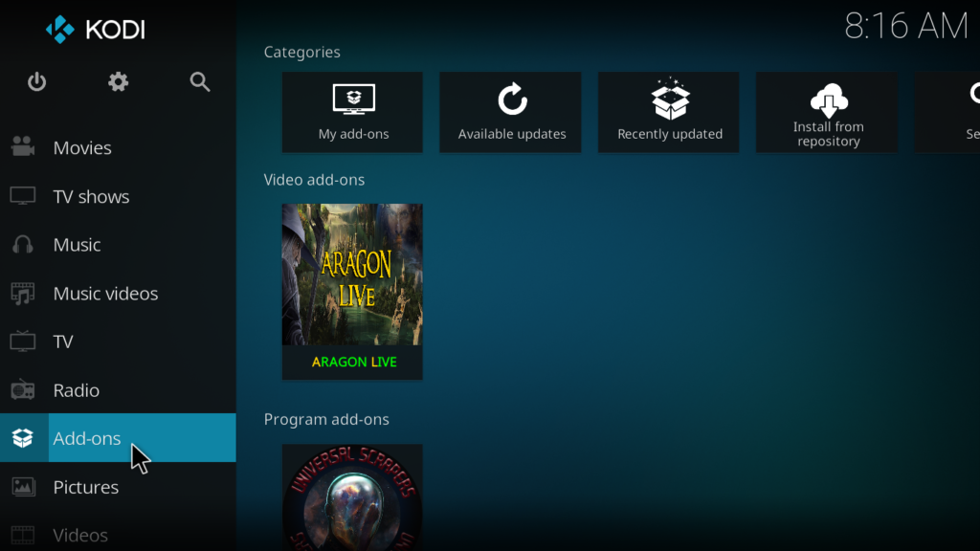Click the power icon

click(37, 82)
